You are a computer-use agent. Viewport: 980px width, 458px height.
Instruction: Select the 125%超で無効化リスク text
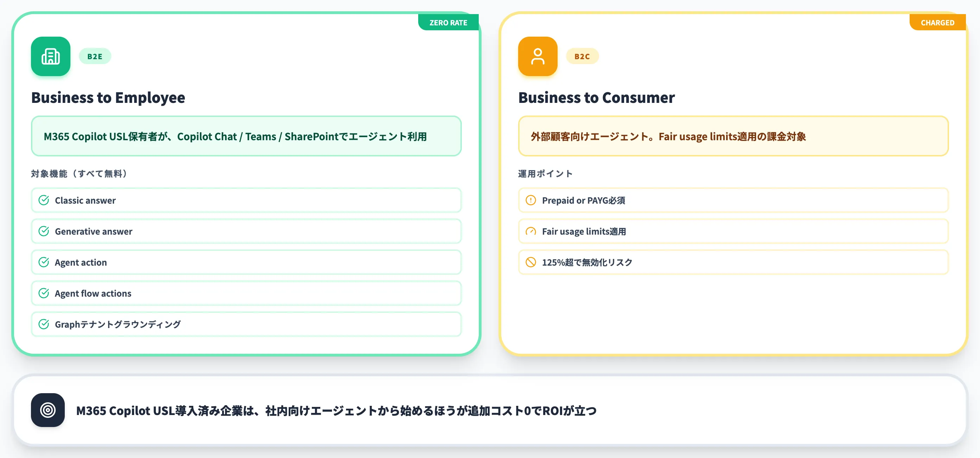tap(587, 263)
